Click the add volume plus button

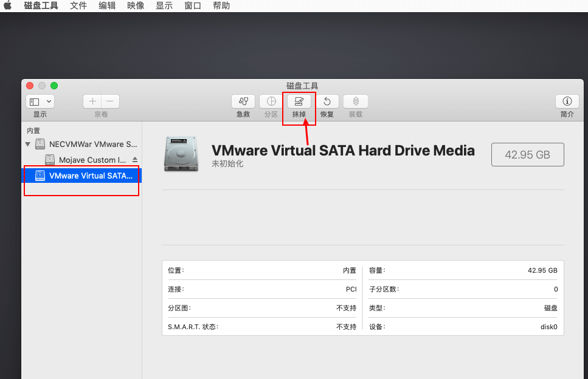tap(92, 101)
